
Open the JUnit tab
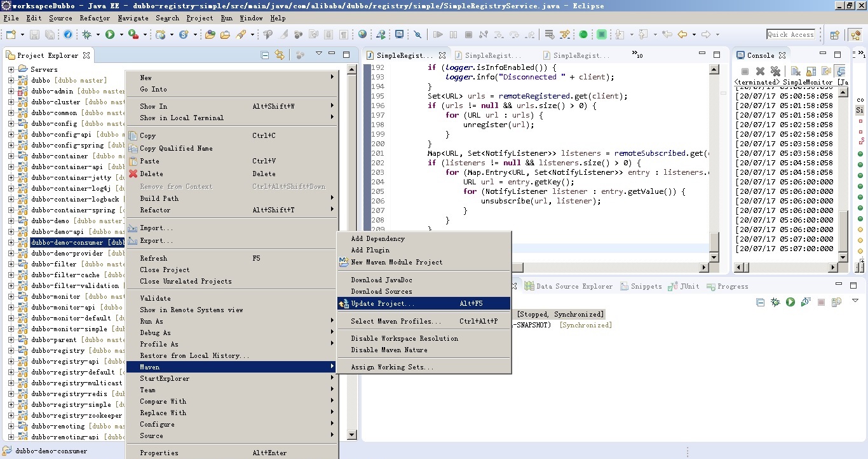(684, 286)
